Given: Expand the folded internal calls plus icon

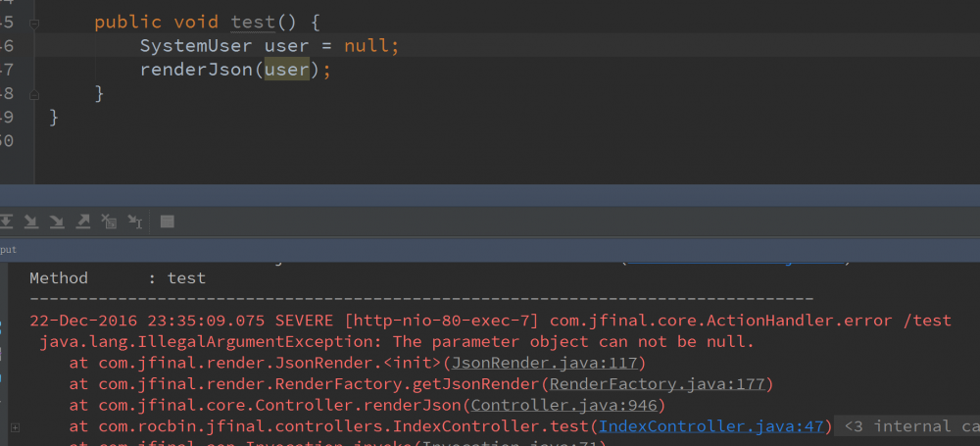Looking at the screenshot, I should pyautogui.click(x=15, y=426).
